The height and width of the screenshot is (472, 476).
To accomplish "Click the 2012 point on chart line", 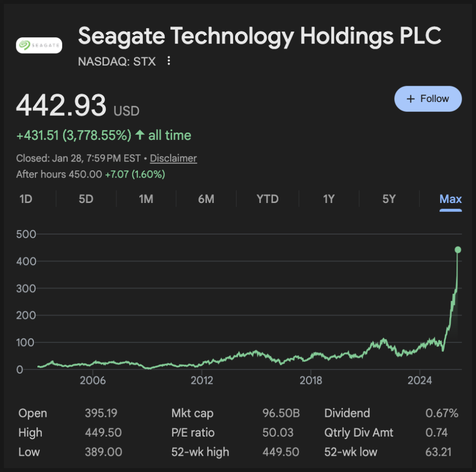I will pyautogui.click(x=202, y=364).
